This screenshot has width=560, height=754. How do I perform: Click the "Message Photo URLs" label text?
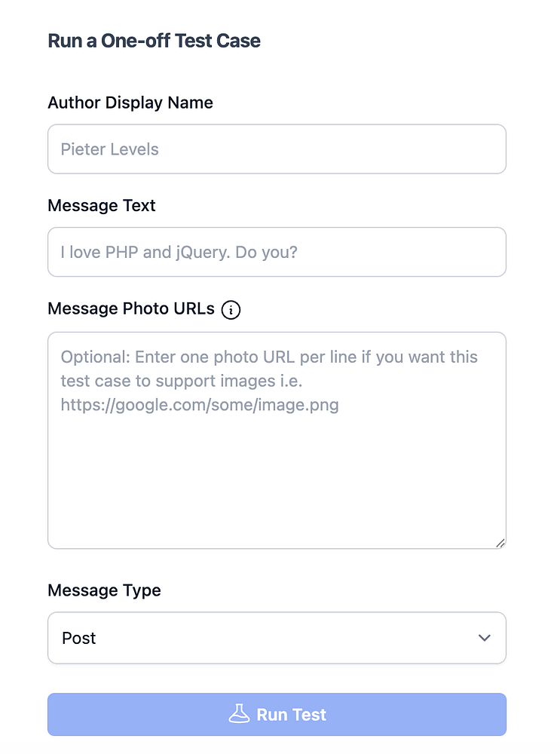coord(131,308)
